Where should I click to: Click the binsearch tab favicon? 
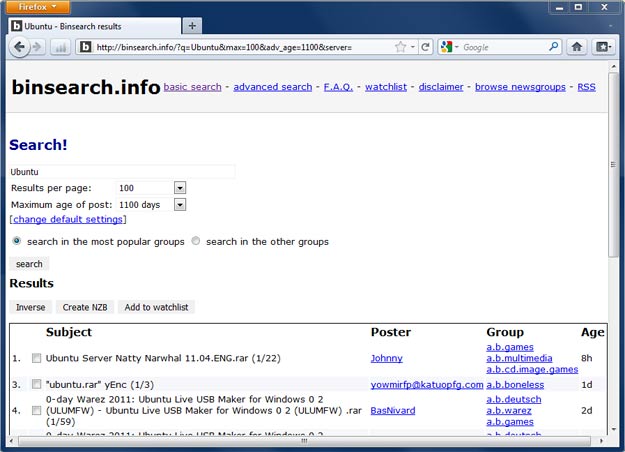pos(16,26)
